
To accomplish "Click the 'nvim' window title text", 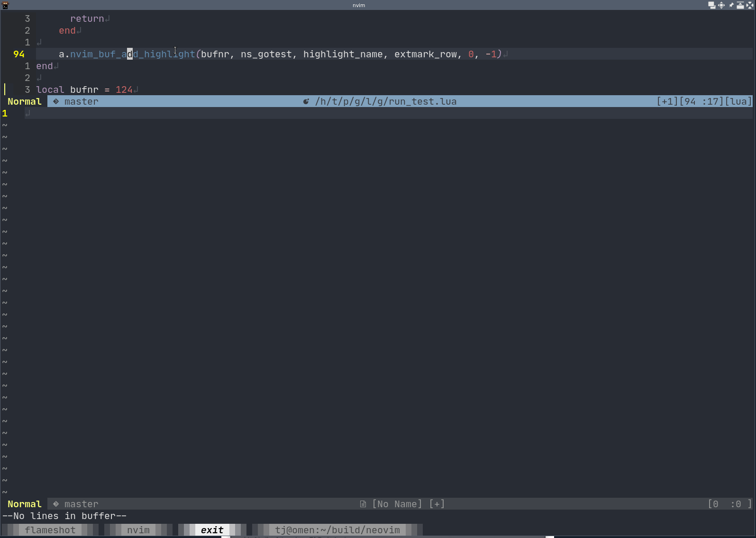I will 359,5.
